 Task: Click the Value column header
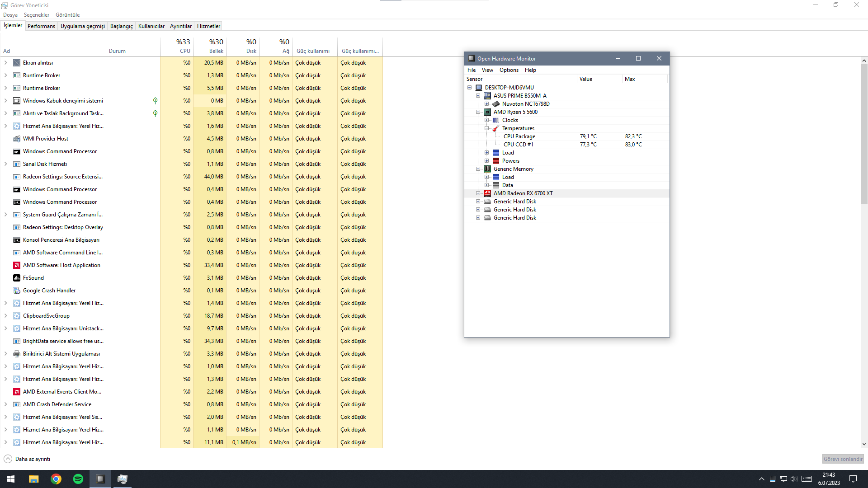pos(599,79)
